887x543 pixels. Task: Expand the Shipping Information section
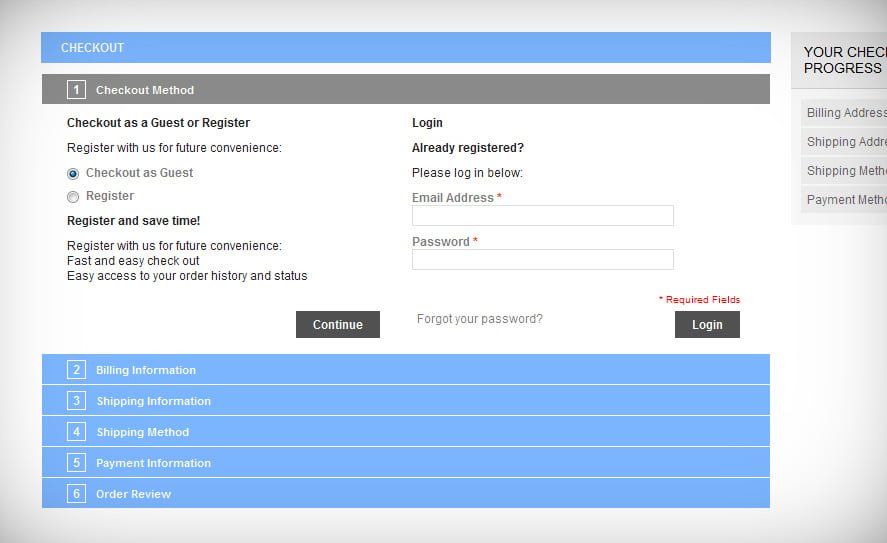pos(153,401)
